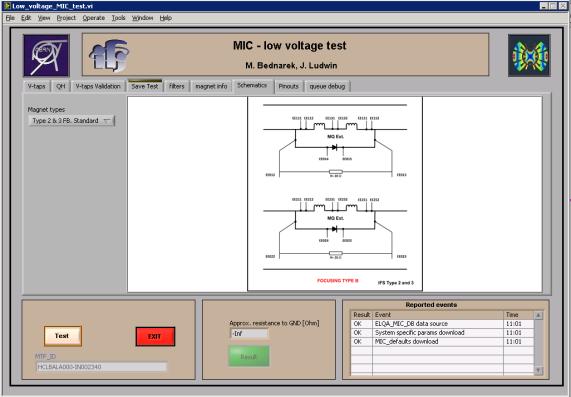The image size is (571, 397).
Task: Close the Low_voltage_MIC_test window
Action: (562, 6)
